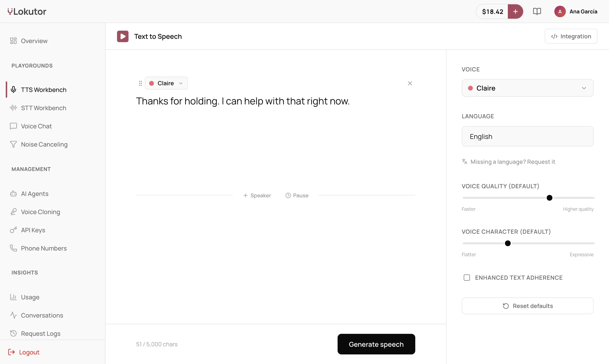
Task: Open the documentation book icon
Action: click(x=537, y=11)
